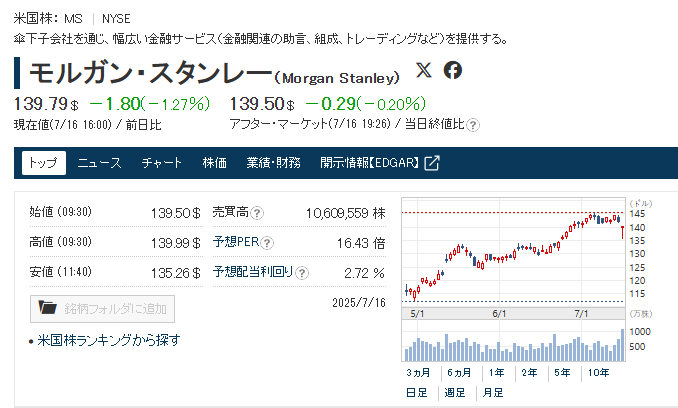Image resolution: width=678 pixels, height=408 pixels.
Task: Click 銘柄フォルダに追加 button
Action: pos(102,309)
